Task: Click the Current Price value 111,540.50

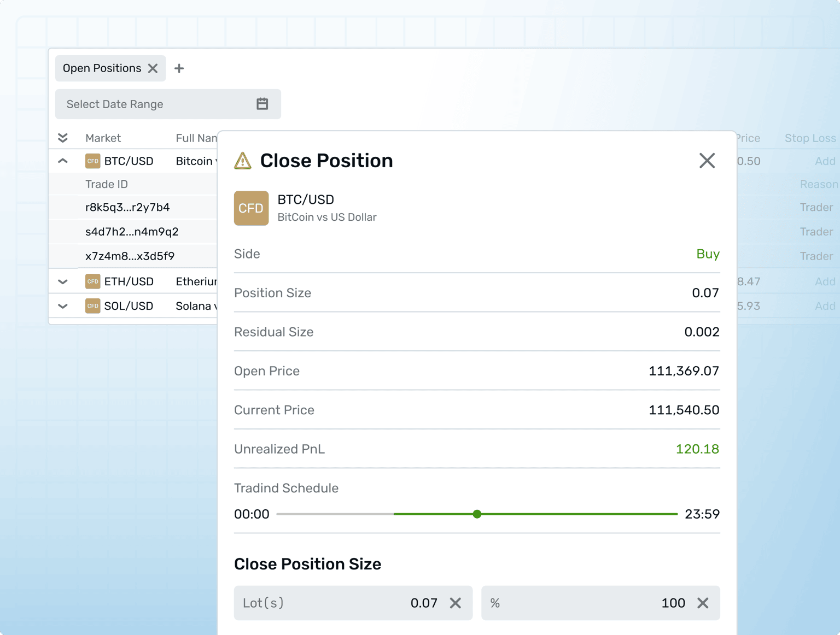Action: coord(684,410)
